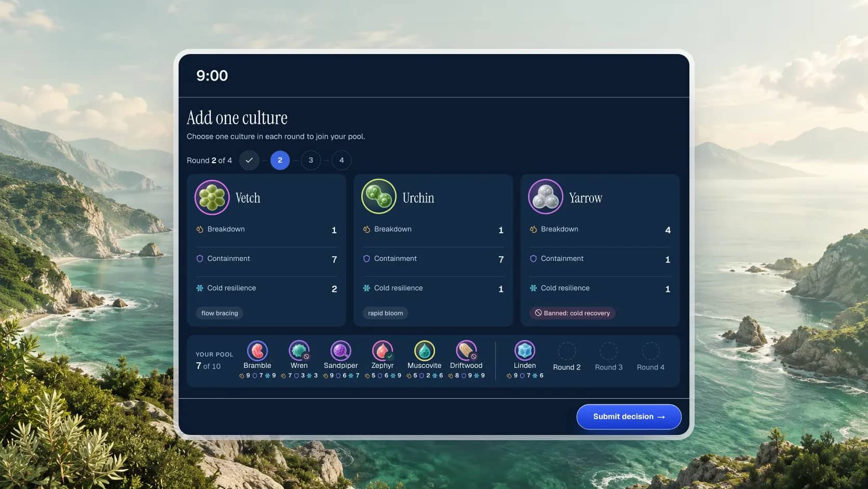
Task: Click the Driftwood pool culture icon
Action: click(x=466, y=351)
